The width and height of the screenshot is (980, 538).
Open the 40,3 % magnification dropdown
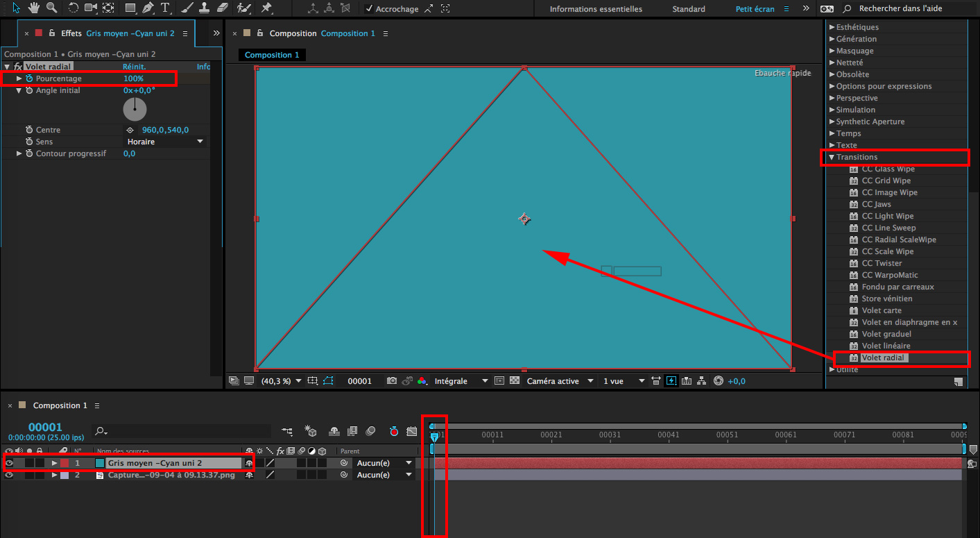pos(281,381)
